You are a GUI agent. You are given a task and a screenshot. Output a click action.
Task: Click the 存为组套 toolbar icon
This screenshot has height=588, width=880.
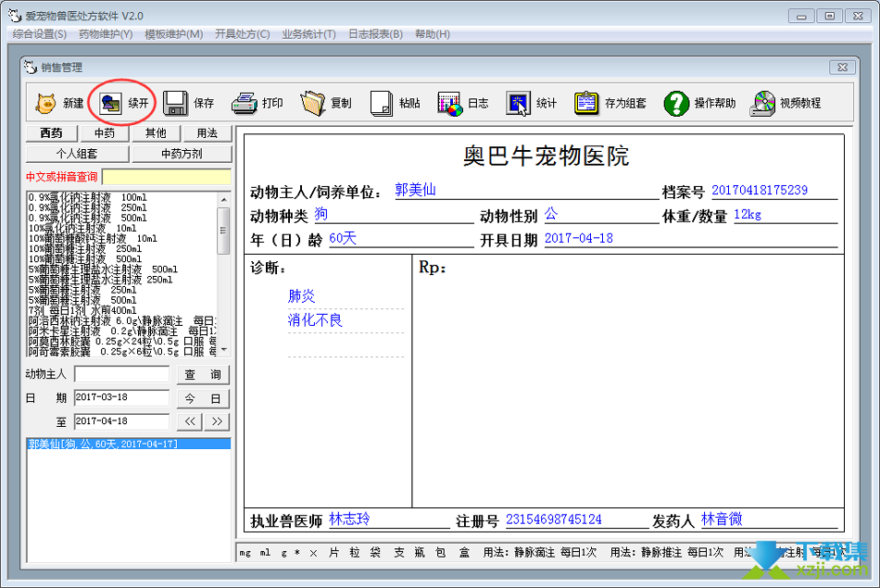[x=586, y=103]
